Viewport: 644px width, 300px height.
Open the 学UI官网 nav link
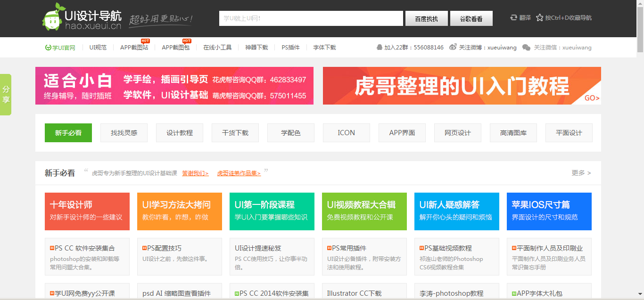point(60,48)
